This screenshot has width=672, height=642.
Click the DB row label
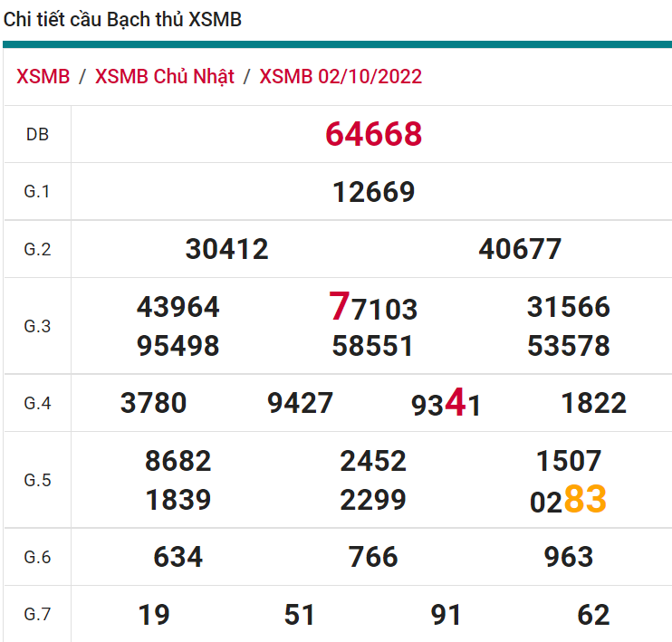(37, 134)
